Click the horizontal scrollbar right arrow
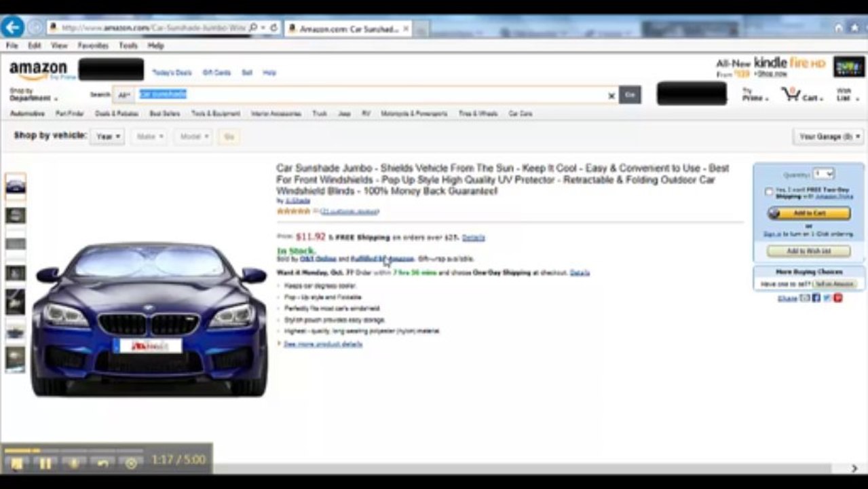 click(x=854, y=469)
